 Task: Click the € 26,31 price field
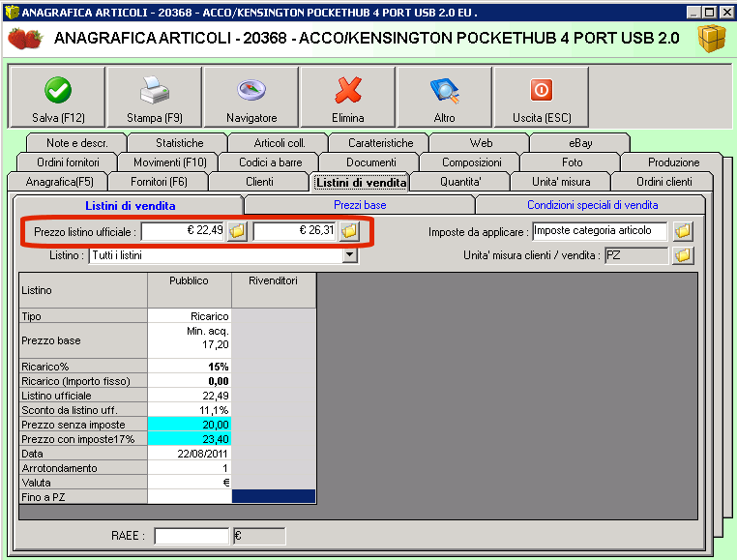295,231
